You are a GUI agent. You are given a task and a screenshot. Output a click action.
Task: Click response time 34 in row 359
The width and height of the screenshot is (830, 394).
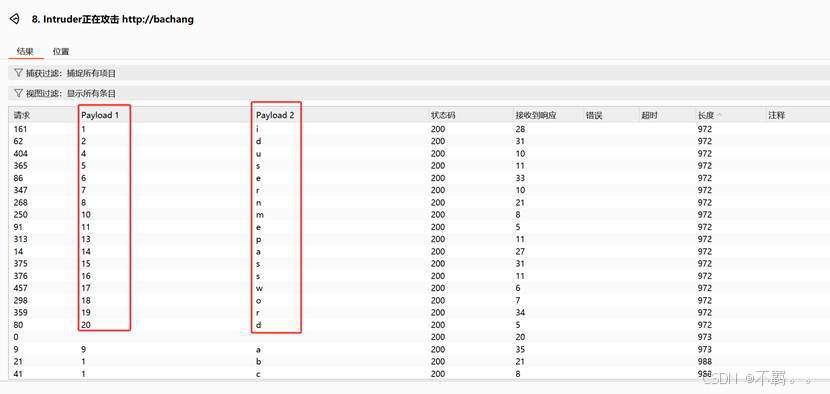click(520, 312)
